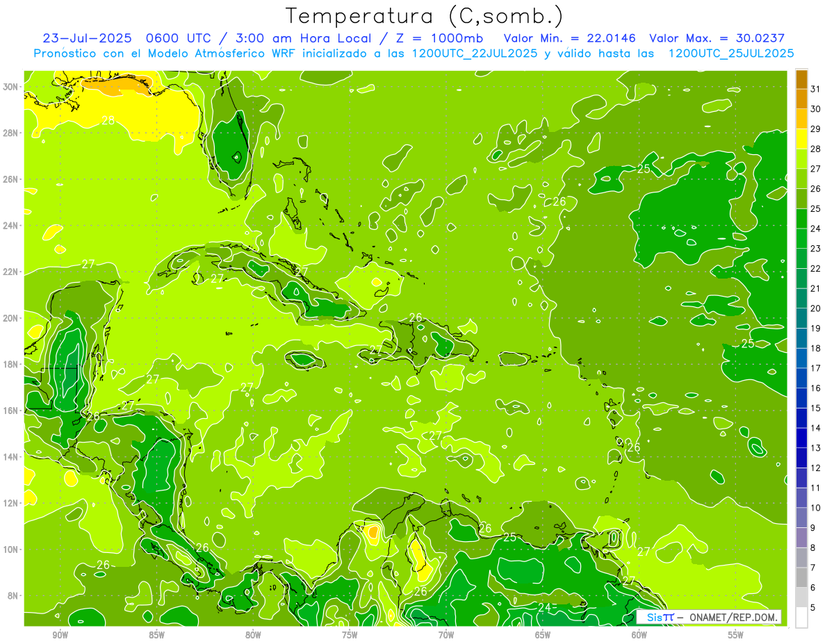This screenshot has width=834, height=644.
Task: Click the "14" label on the color scale
Action: [x=816, y=428]
